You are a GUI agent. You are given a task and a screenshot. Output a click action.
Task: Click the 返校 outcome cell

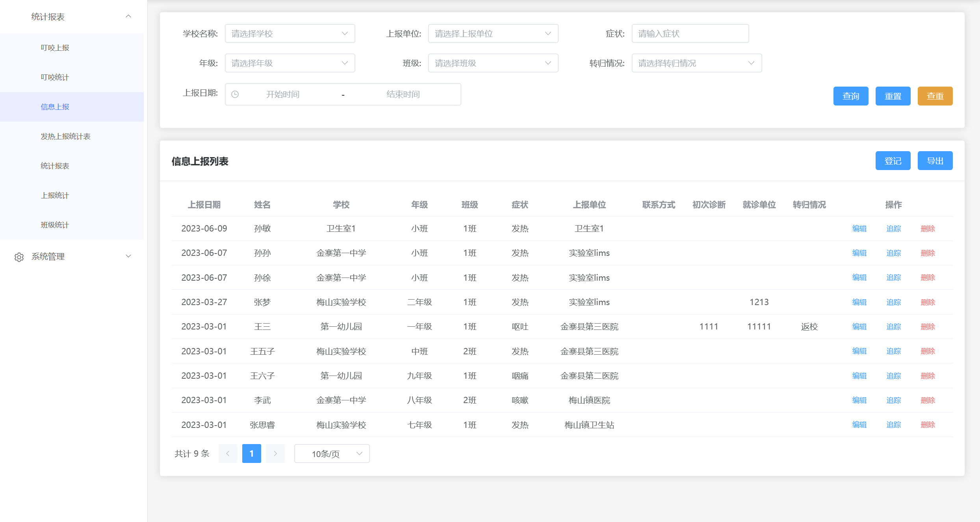click(x=809, y=327)
